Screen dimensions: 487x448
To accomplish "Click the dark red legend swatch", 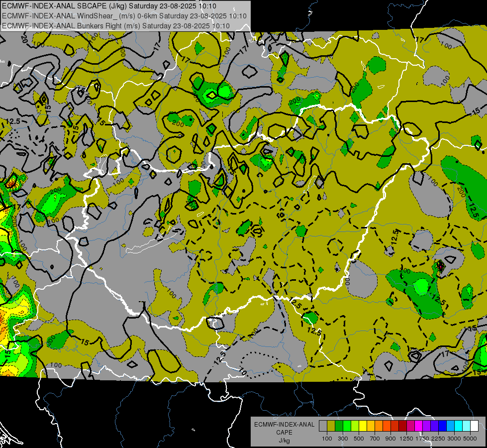I will (402, 426).
